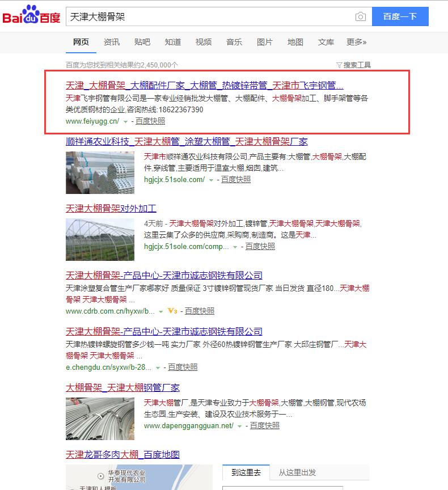This screenshot has width=448, height=490.
Task: Switch to the 文库 tab
Action: click(326, 42)
